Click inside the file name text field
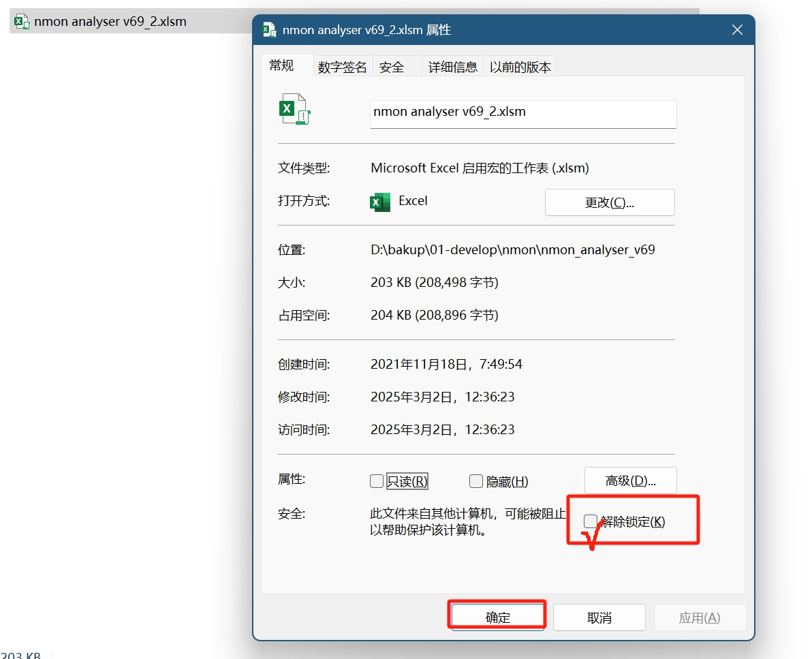 522,114
